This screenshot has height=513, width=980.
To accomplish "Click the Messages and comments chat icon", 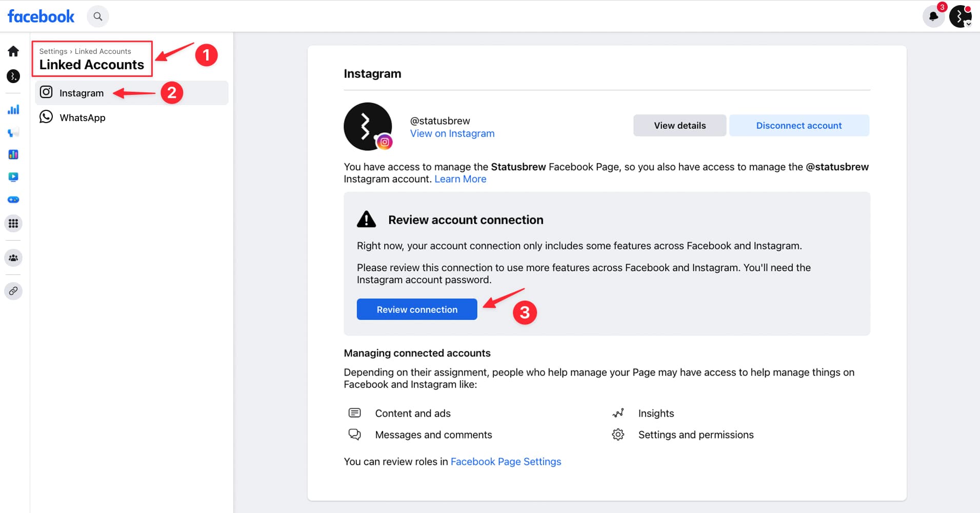I will 354,435.
